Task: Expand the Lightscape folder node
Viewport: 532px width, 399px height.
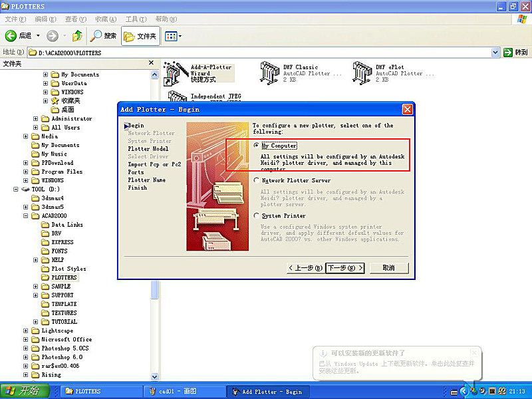Action: 25,331
